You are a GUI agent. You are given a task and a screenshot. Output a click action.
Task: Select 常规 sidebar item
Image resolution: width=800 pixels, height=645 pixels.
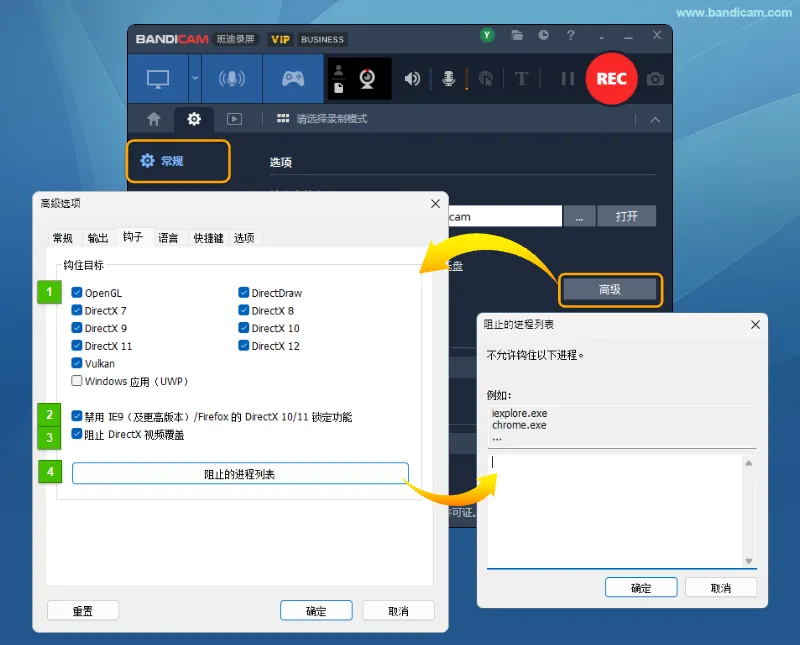[x=178, y=161]
